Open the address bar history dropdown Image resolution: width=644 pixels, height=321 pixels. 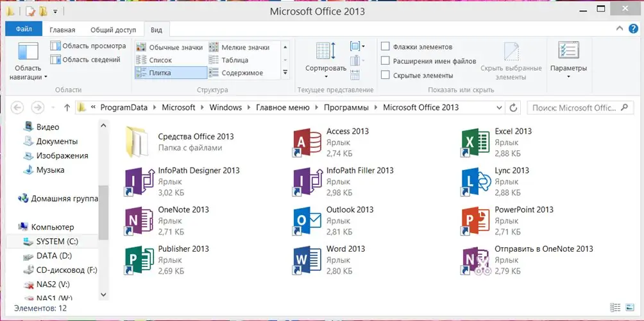(499, 108)
